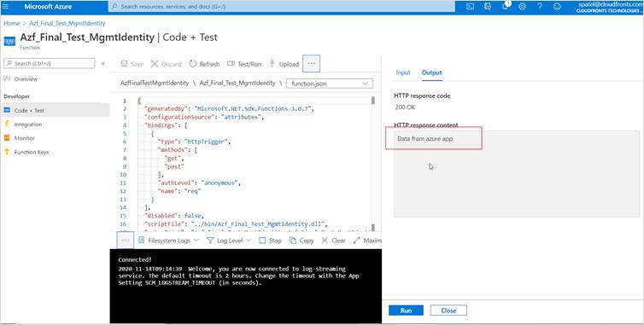
Task: Click the 200 OK response code
Action: point(405,107)
